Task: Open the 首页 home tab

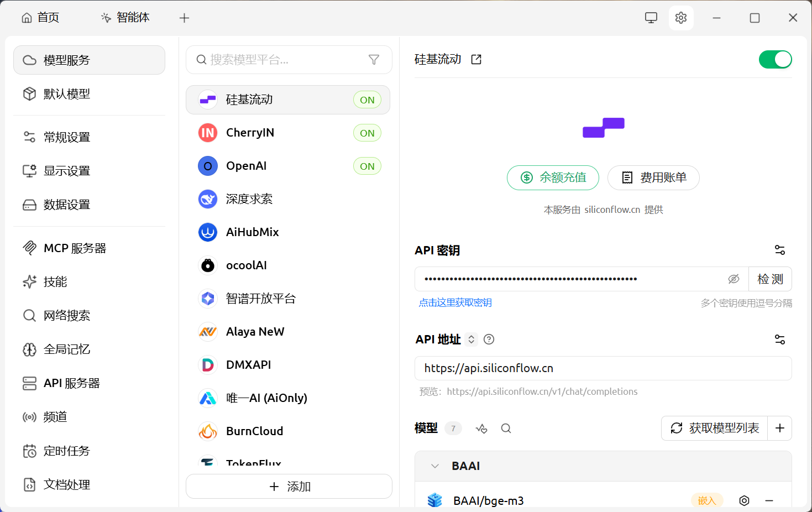Action: tap(40, 18)
